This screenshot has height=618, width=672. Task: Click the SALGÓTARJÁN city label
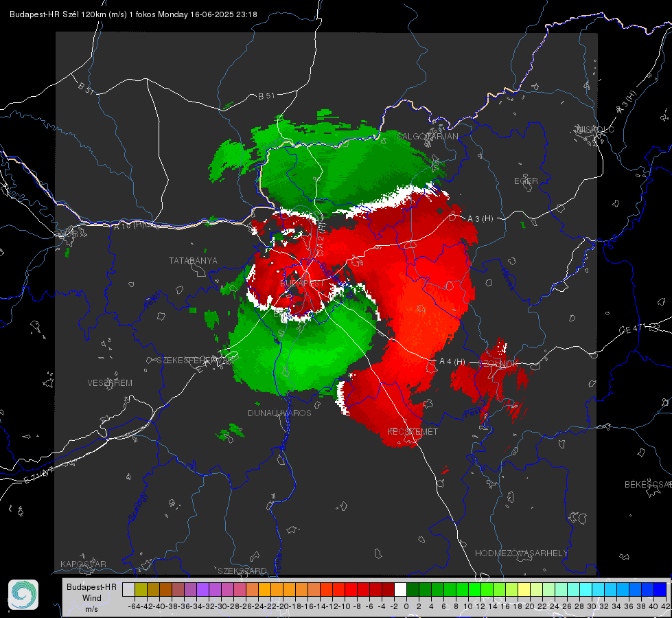point(428,137)
